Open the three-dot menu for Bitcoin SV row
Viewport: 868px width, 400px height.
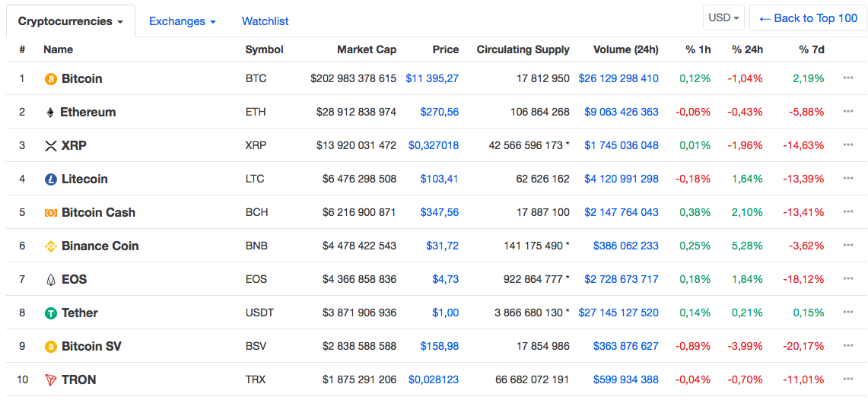tap(848, 346)
